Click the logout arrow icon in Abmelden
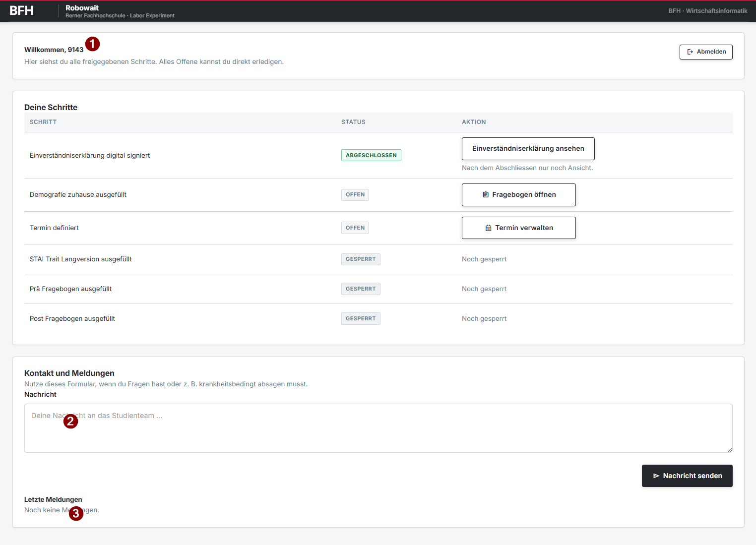 pyautogui.click(x=690, y=52)
